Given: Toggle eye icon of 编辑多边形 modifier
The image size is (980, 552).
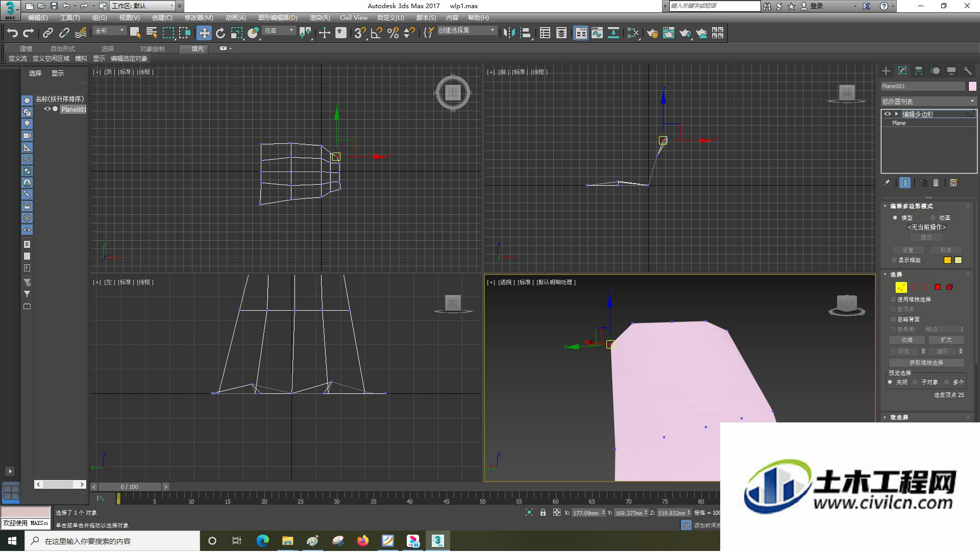Looking at the screenshot, I should [888, 114].
